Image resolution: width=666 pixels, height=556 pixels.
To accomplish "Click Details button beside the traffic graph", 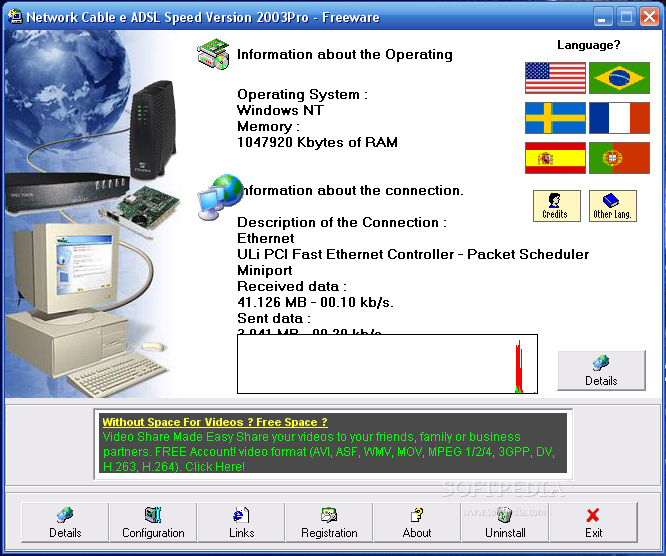I will point(601,370).
